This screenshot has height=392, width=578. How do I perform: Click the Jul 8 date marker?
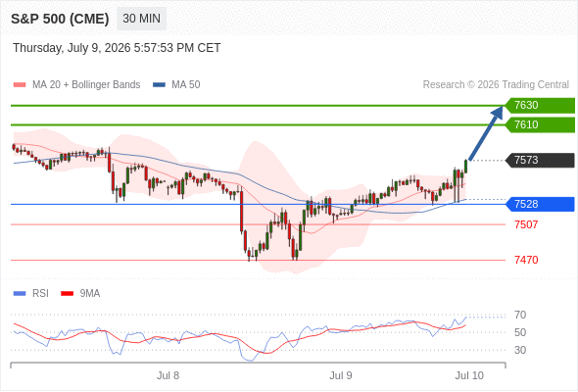[x=169, y=375]
